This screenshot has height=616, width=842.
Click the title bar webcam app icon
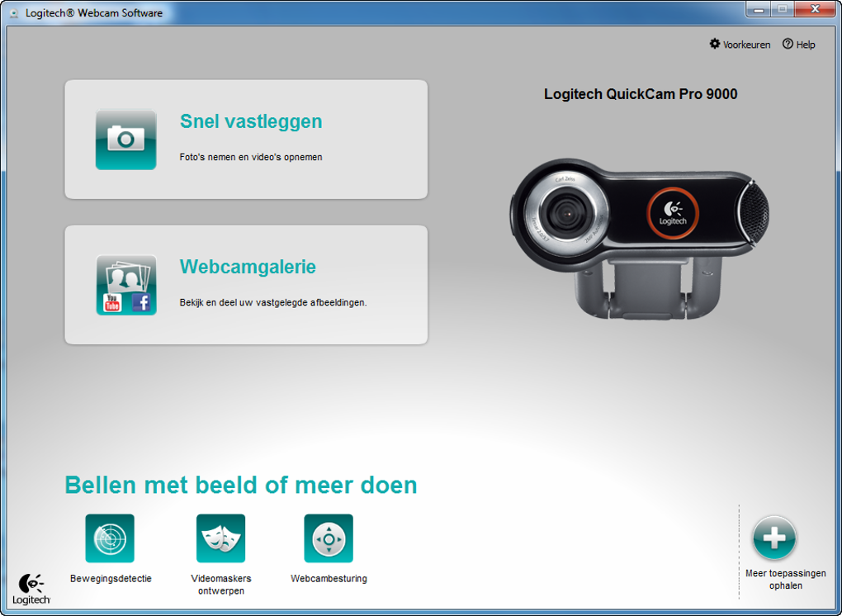pos(15,13)
